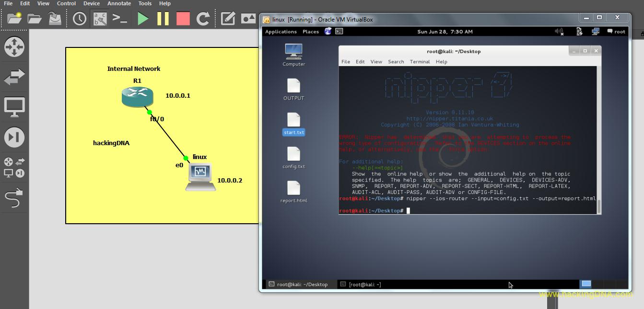Toggle the network manager tray icon
The width and height of the screenshot is (644, 309).
click(x=595, y=31)
